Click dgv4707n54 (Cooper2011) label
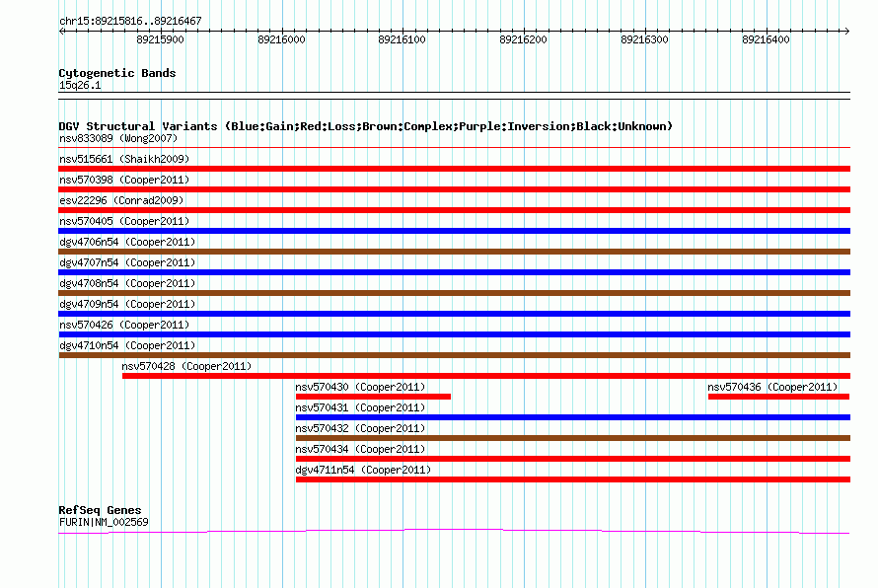This screenshot has width=878, height=588. click(127, 262)
